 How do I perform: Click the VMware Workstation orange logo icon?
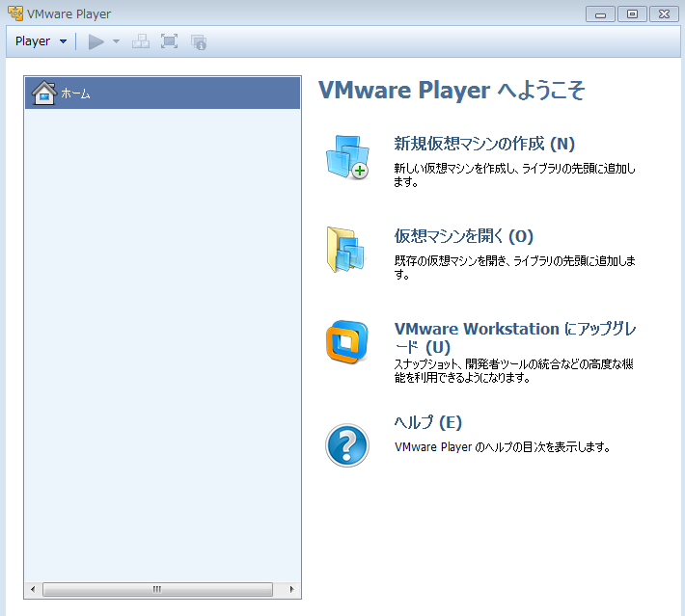pos(347,342)
